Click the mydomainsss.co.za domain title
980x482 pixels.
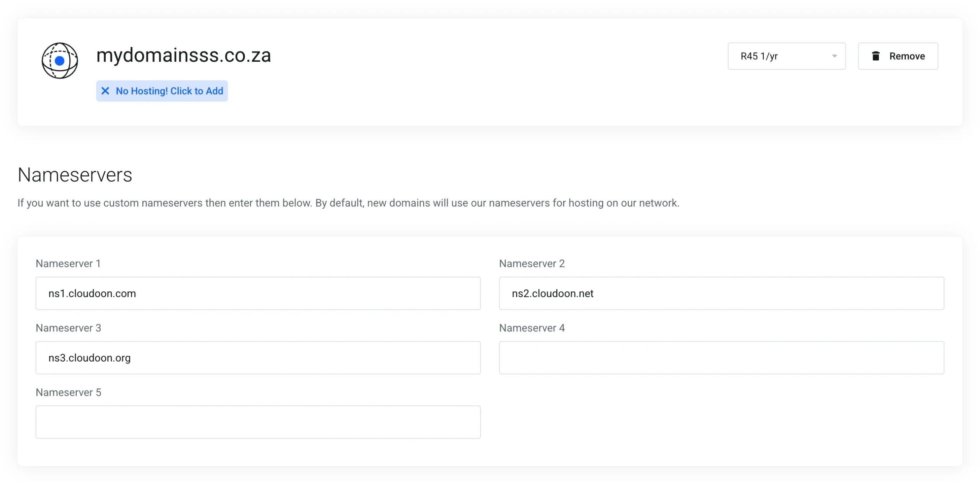point(184,56)
